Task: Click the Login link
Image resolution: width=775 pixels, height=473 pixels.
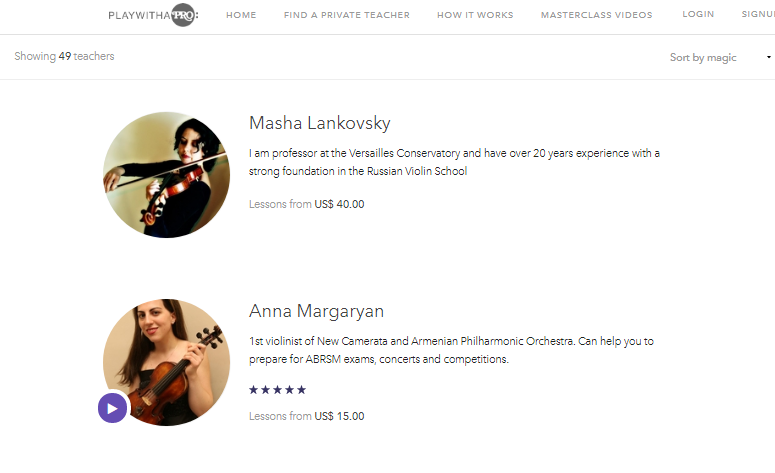Action: tap(698, 15)
